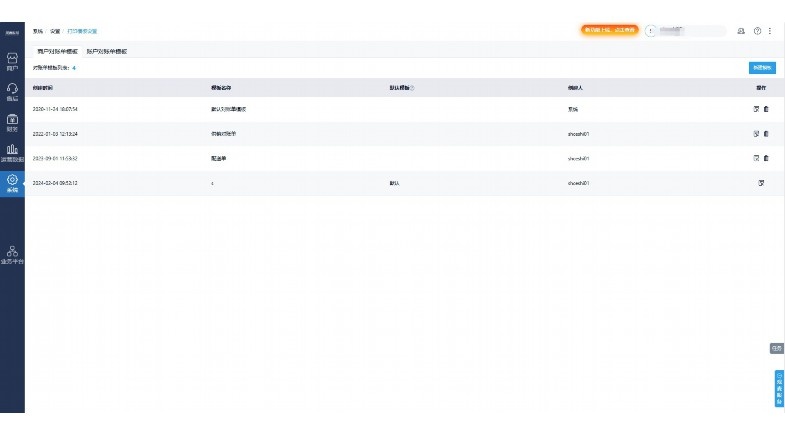Delete the 配送单 template row

tap(766, 158)
